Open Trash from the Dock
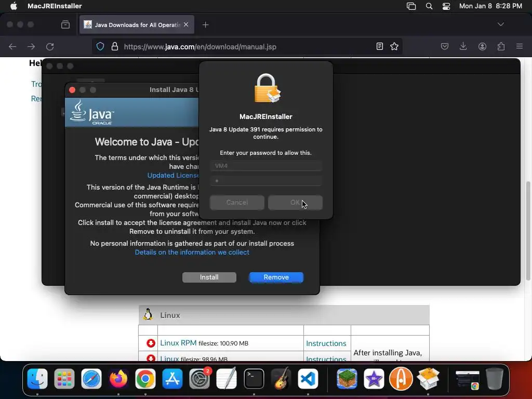The image size is (532, 399). point(495,379)
